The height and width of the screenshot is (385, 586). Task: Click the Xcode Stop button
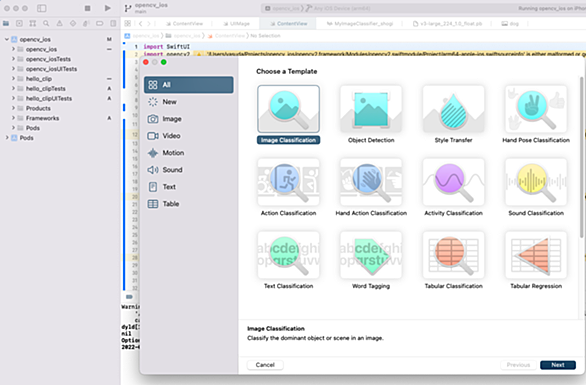[x=87, y=8]
